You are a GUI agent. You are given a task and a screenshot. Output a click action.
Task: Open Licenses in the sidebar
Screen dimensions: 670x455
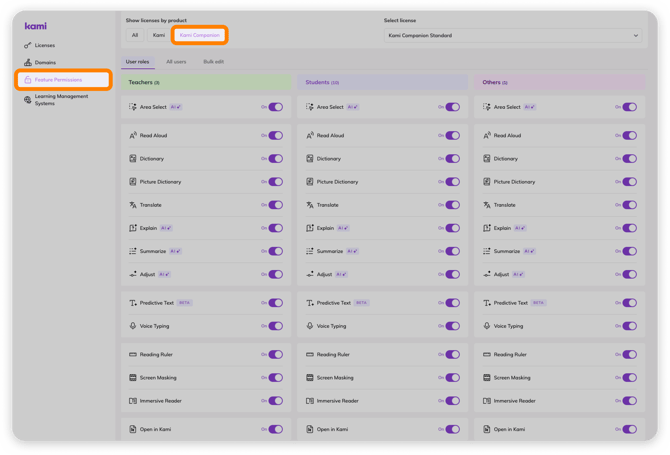coord(45,45)
